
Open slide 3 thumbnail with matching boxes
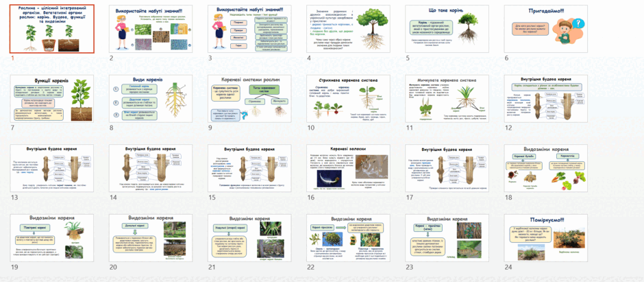249,29
